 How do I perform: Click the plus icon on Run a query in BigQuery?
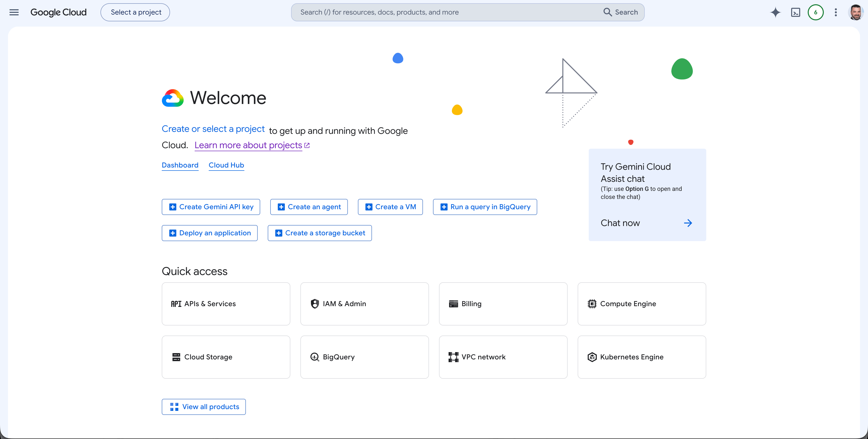point(444,207)
